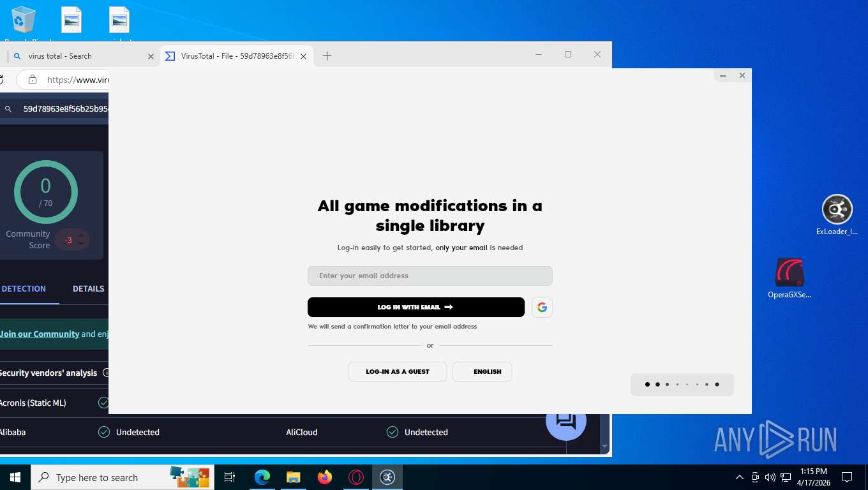Screen dimensions: 868x490
Task: Select the last dot in the slide indicator
Action: pos(717,384)
